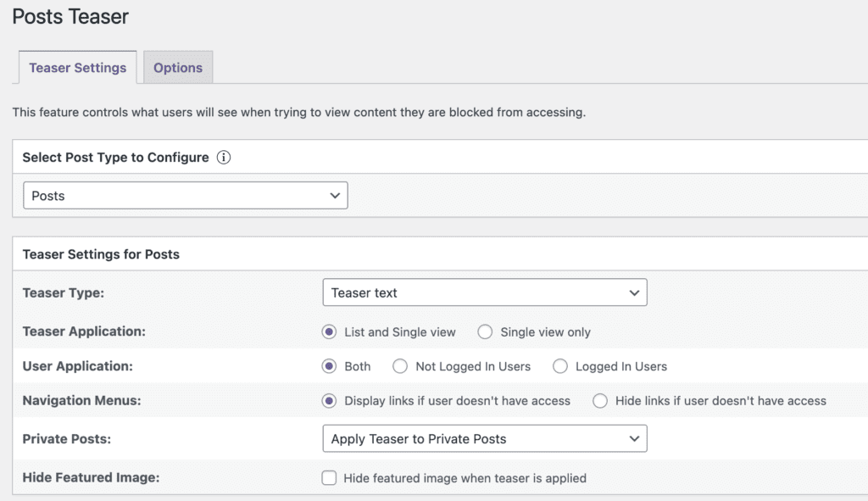Image resolution: width=868 pixels, height=501 pixels.
Task: Select the List and Single view radio
Action: click(x=330, y=332)
